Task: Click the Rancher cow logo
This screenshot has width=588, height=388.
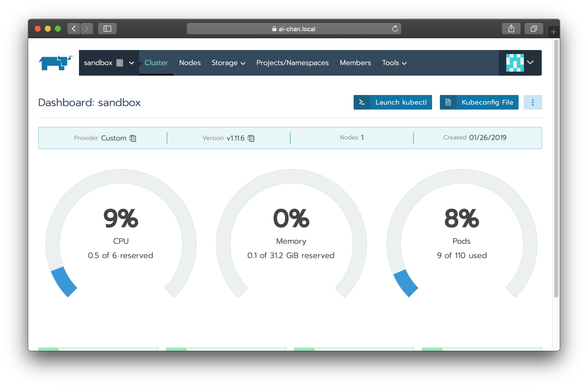Action: point(56,63)
